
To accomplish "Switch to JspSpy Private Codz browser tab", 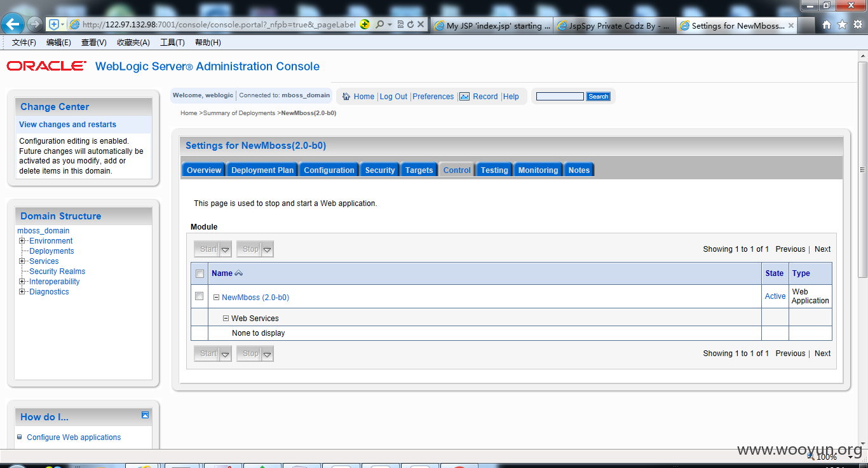I will pyautogui.click(x=614, y=25).
